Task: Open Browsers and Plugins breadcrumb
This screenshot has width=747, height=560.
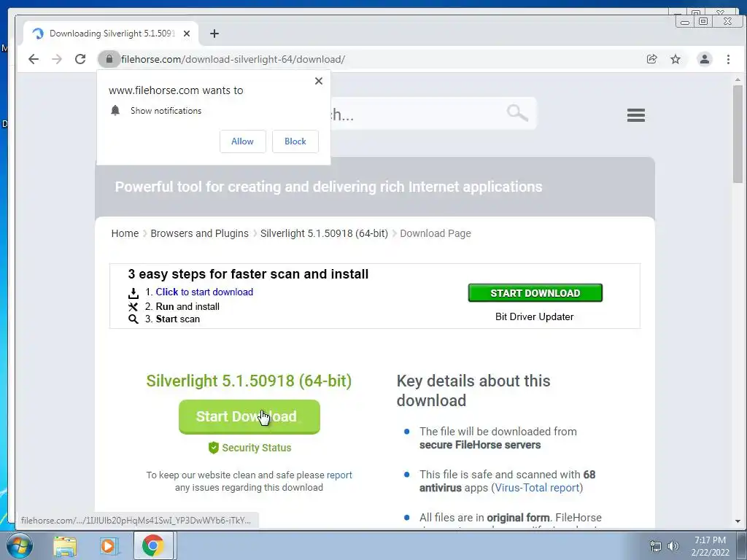Action: coord(200,233)
